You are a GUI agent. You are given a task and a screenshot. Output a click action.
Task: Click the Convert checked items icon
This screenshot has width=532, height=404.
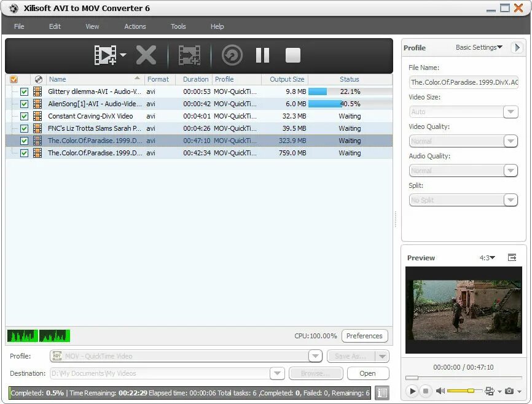click(232, 55)
